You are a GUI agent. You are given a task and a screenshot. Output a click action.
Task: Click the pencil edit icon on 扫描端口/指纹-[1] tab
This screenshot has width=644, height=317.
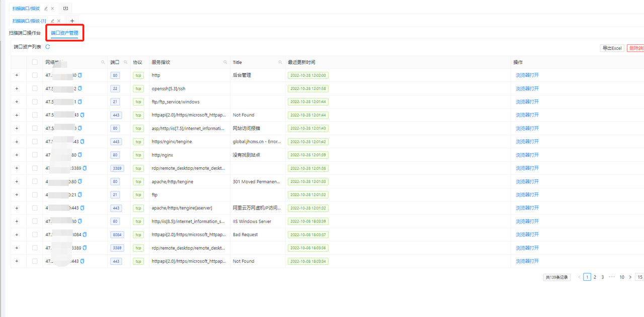coord(52,21)
